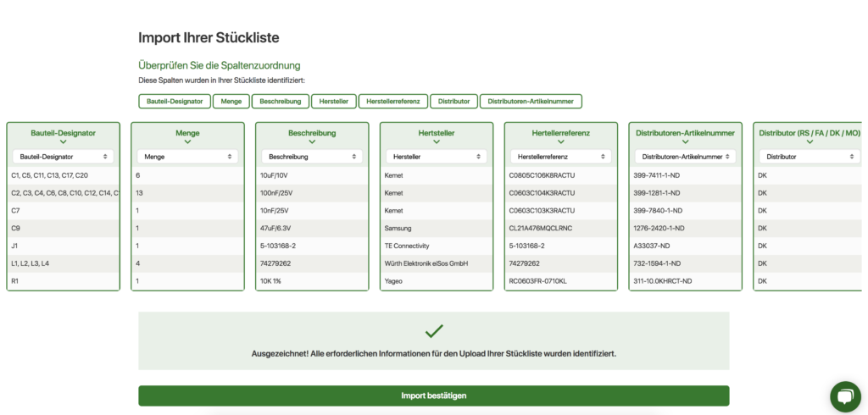
Task: Click chevron under Menge column header
Action: pyautogui.click(x=187, y=142)
